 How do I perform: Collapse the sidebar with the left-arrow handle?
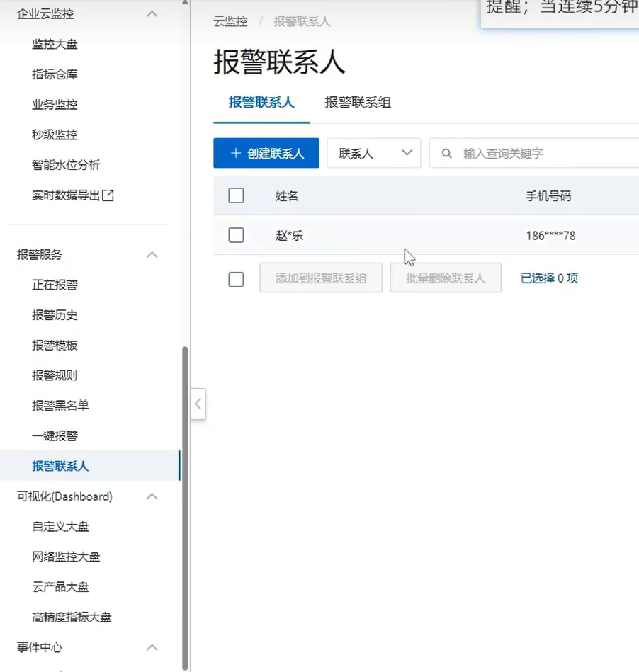pyautogui.click(x=198, y=404)
